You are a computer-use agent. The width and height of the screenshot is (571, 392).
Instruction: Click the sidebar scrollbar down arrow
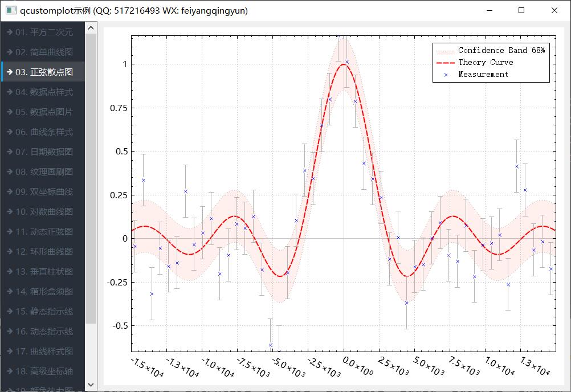pos(91,385)
